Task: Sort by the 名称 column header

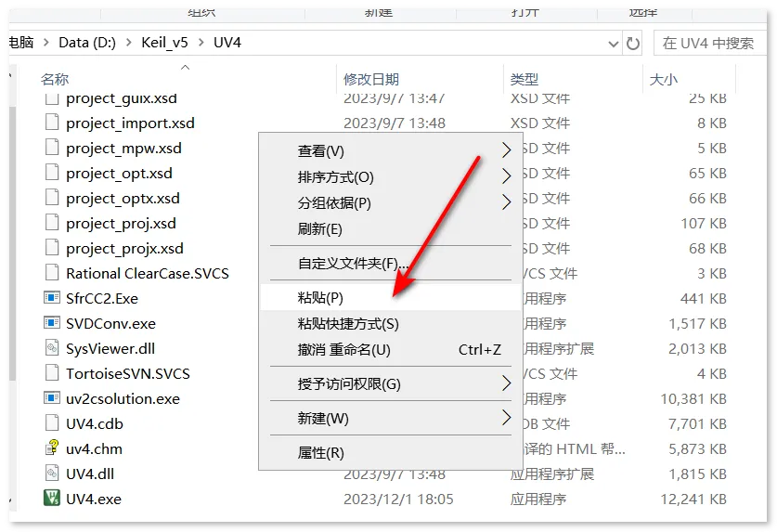Action: click(x=55, y=79)
